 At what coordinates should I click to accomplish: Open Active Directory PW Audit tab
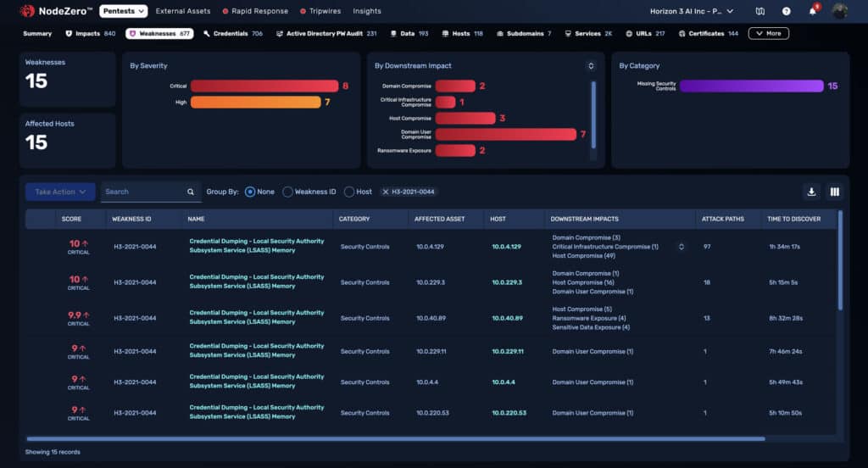point(326,34)
